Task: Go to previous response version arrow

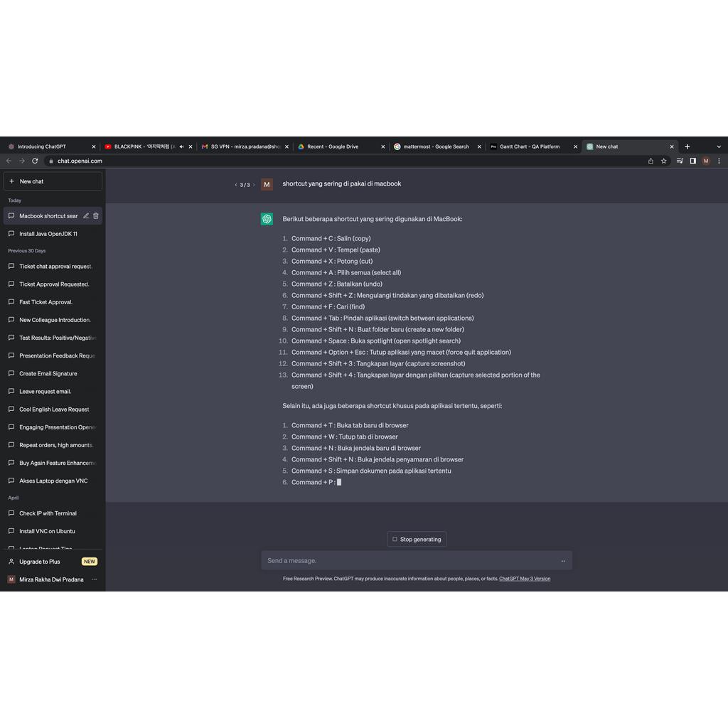Action: coord(236,185)
